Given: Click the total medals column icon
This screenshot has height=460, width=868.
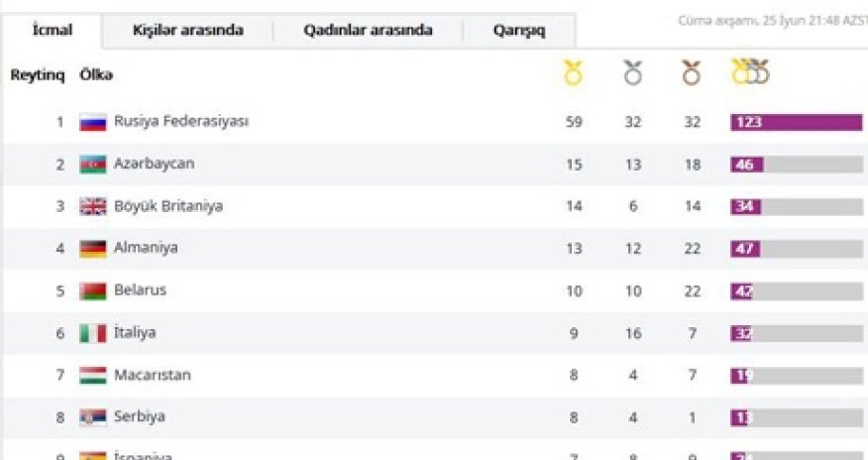Looking at the screenshot, I should point(749,72).
